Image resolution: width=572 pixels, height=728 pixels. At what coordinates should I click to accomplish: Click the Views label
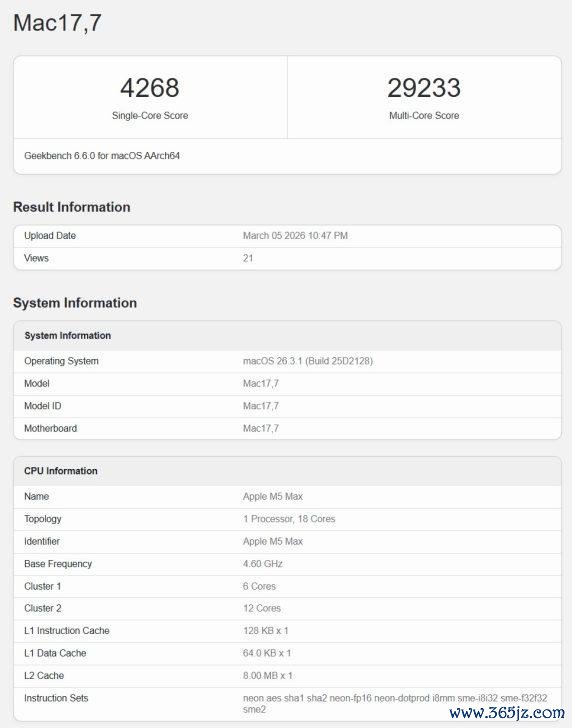pyautogui.click(x=36, y=258)
